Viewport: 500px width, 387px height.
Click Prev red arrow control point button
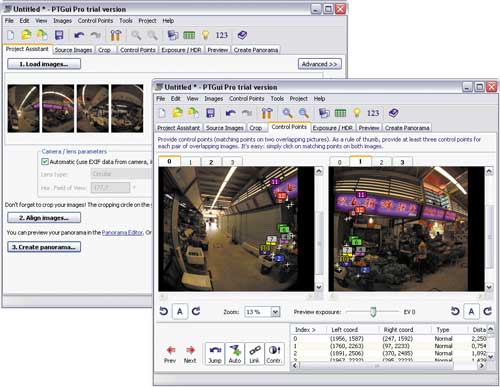coord(170,354)
